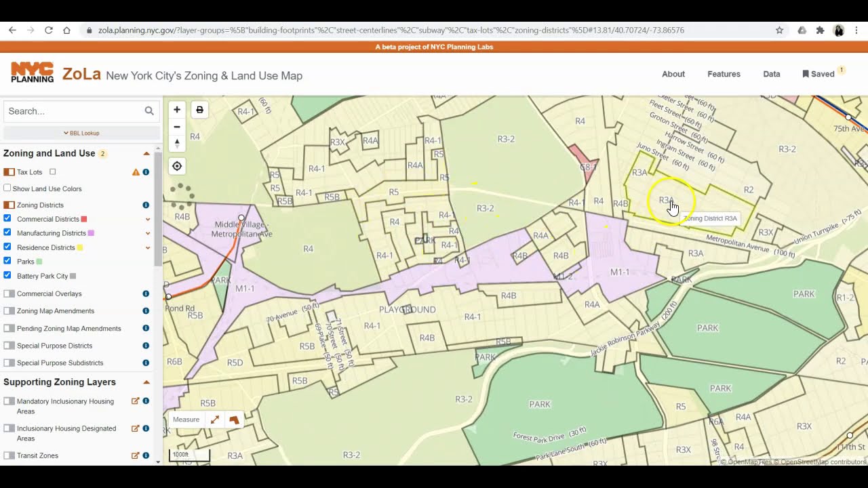Open info for Special Purpose Subdistricts
The width and height of the screenshot is (868, 488).
(146, 363)
